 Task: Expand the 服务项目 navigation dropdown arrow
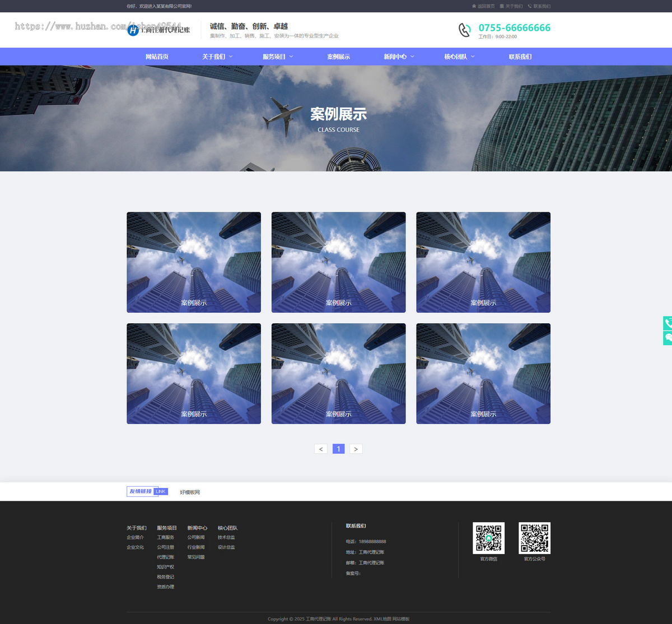291,57
